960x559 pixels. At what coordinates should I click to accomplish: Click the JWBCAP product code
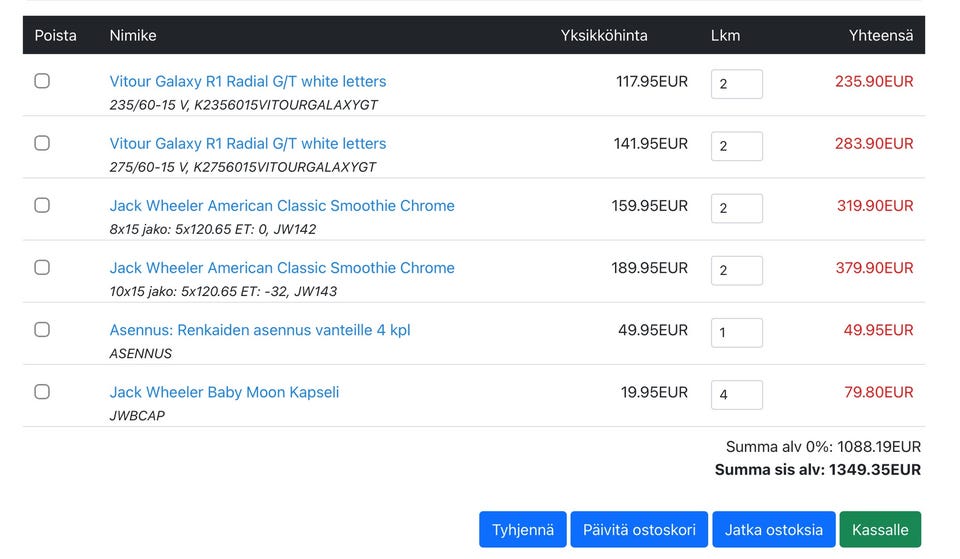pyautogui.click(x=137, y=416)
